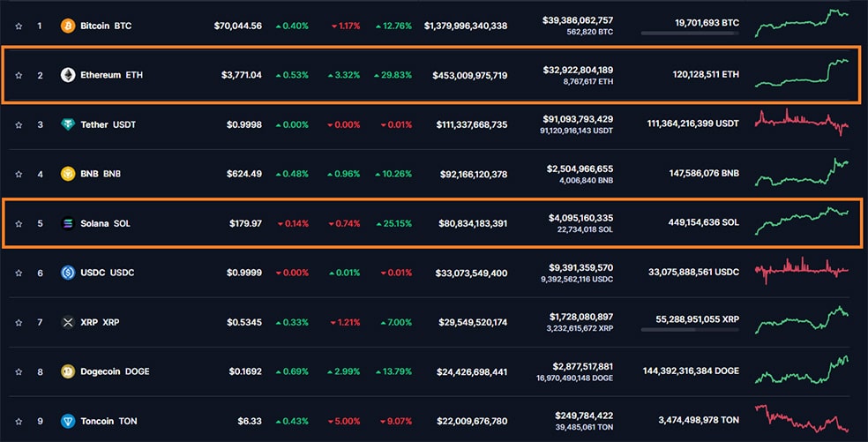Click BNB volume $2,504,966,655

pos(580,169)
